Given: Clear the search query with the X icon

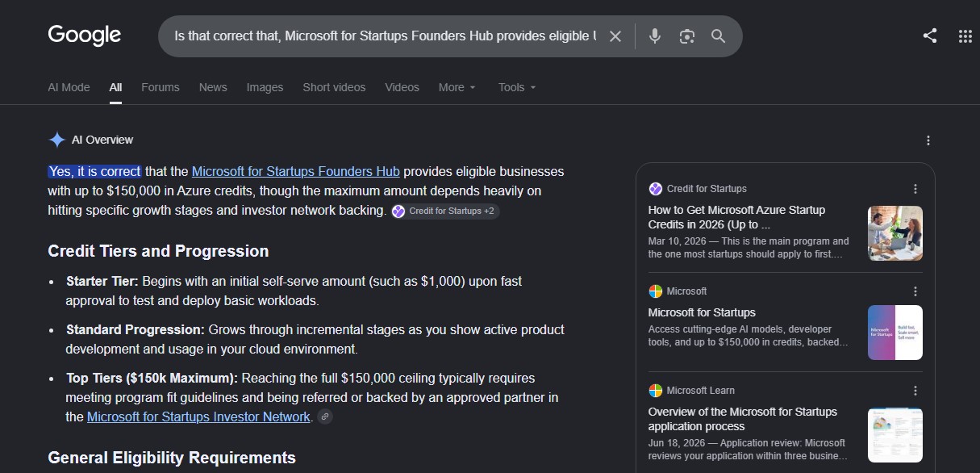Looking at the screenshot, I should [x=615, y=36].
